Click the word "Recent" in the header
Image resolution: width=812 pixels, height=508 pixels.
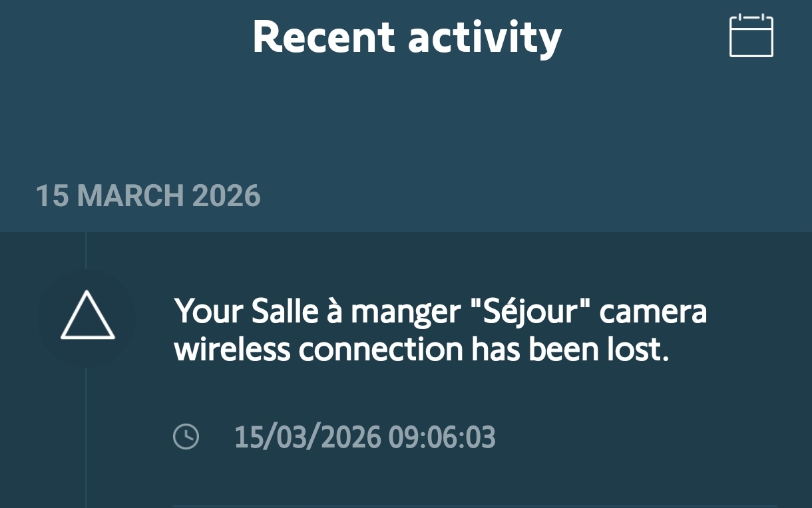tap(324, 37)
